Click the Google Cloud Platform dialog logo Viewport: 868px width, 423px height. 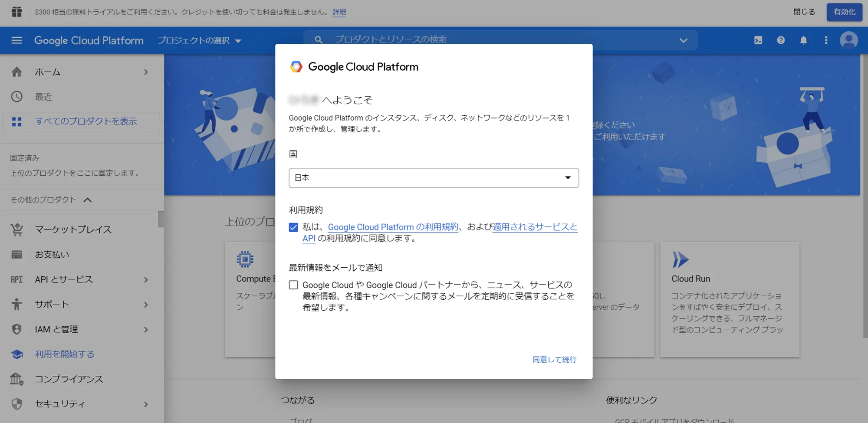[296, 67]
